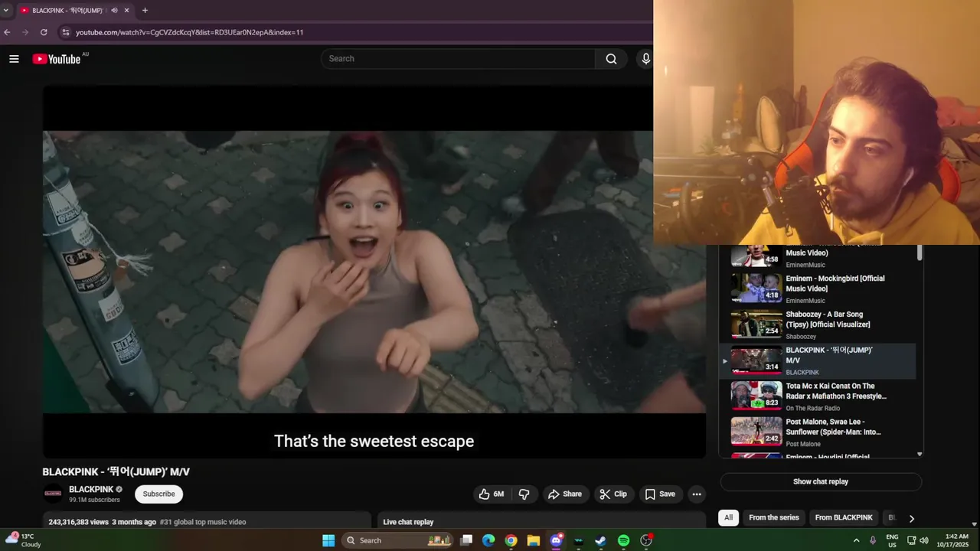Open a new browser tab

pos(145,10)
